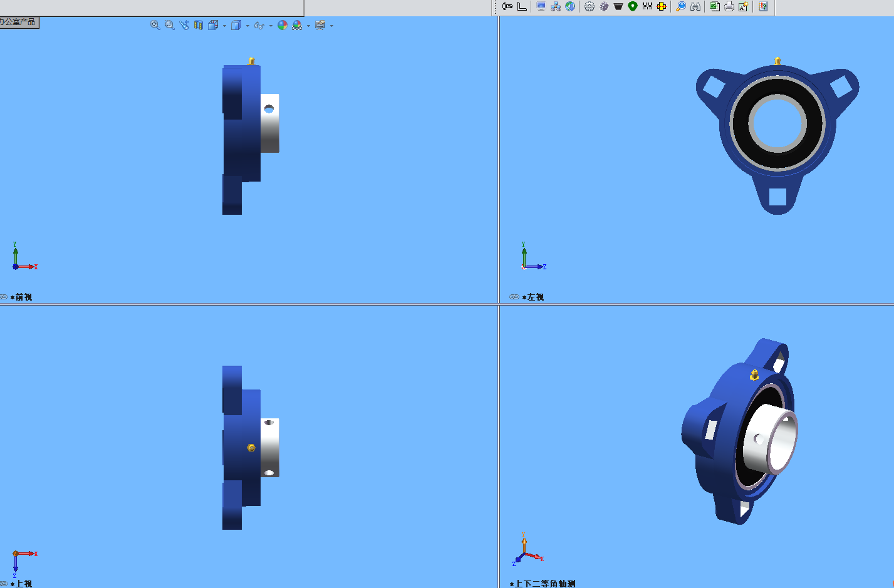Click the network computers icon
894x588 pixels.
pyautogui.click(x=556, y=6)
